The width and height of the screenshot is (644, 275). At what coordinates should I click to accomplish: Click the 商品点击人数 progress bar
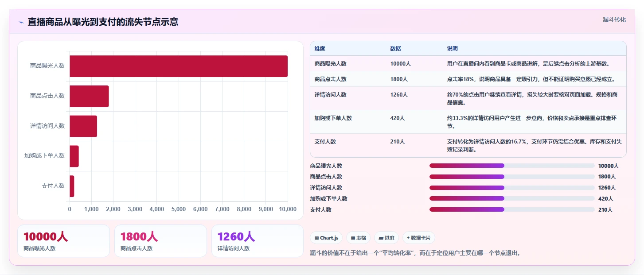[x=512, y=177]
